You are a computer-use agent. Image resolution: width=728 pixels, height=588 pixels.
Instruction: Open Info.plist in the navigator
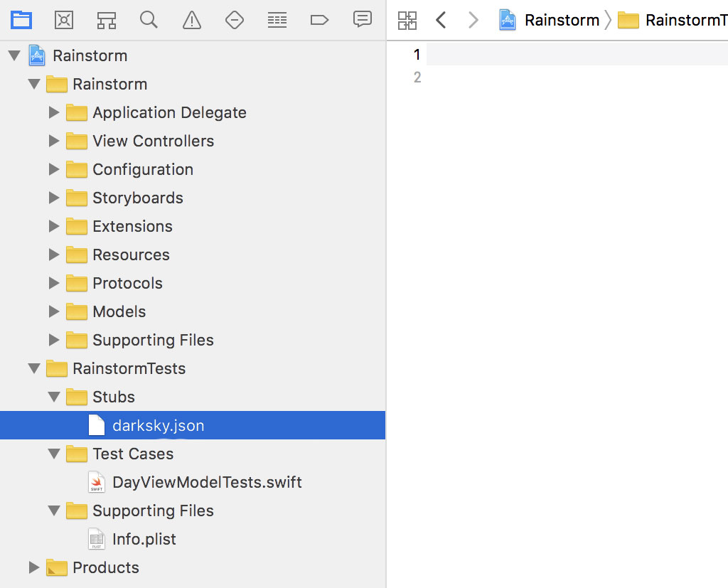click(x=144, y=539)
